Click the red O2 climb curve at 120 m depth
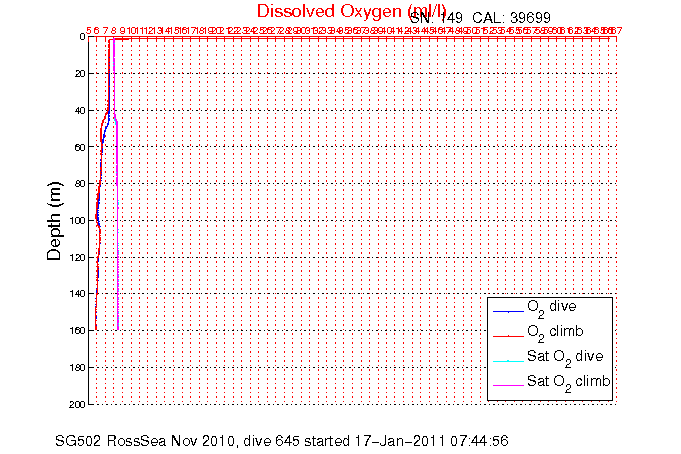This screenshot has width=681, height=454. click(98, 257)
